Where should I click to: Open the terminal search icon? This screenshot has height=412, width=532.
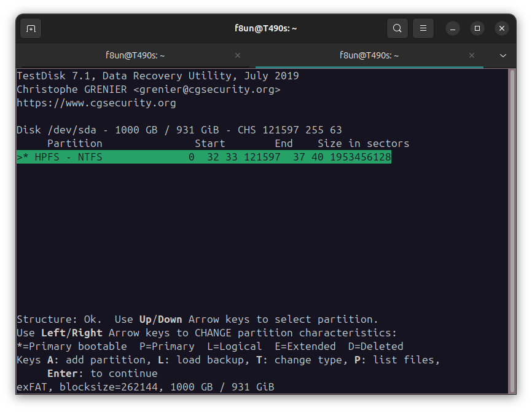click(x=397, y=28)
